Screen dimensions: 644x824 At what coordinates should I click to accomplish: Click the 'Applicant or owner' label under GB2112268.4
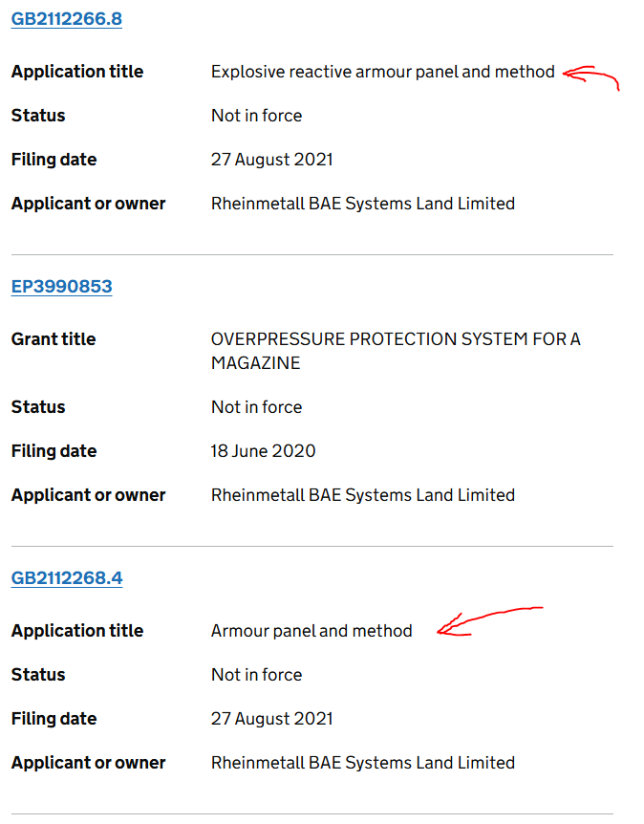pyautogui.click(x=88, y=763)
